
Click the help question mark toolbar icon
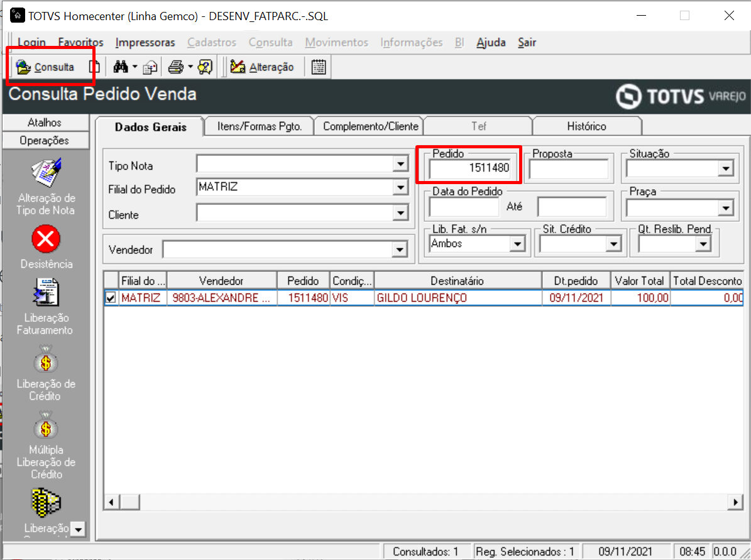(205, 67)
